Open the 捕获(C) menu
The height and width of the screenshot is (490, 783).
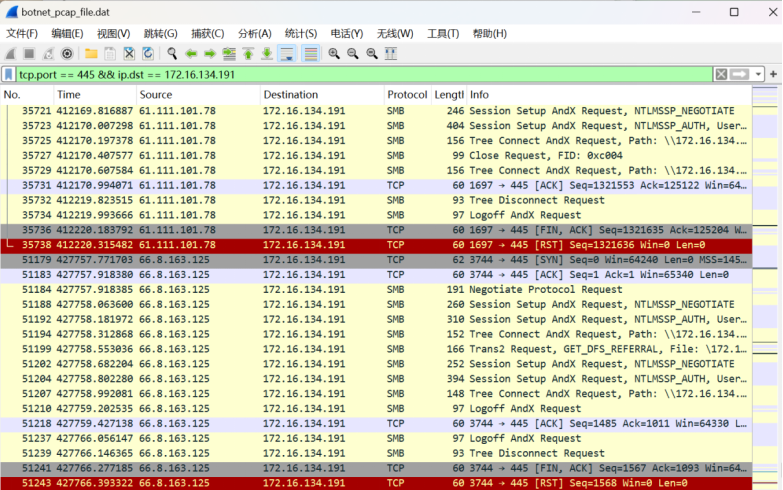[x=208, y=33]
